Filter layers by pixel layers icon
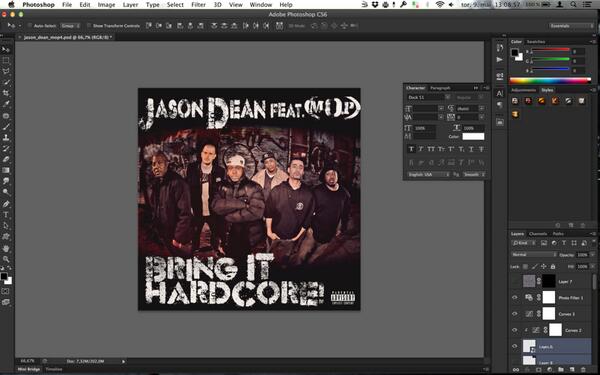Screen dimensions: 600x375 544,243
